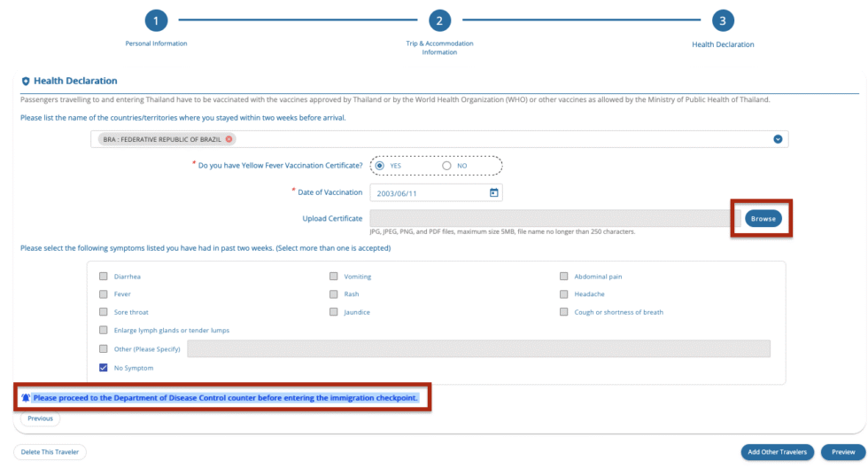This screenshot has width=868, height=469.
Task: Check the Diarrhea symptom box
Action: pyautogui.click(x=104, y=277)
